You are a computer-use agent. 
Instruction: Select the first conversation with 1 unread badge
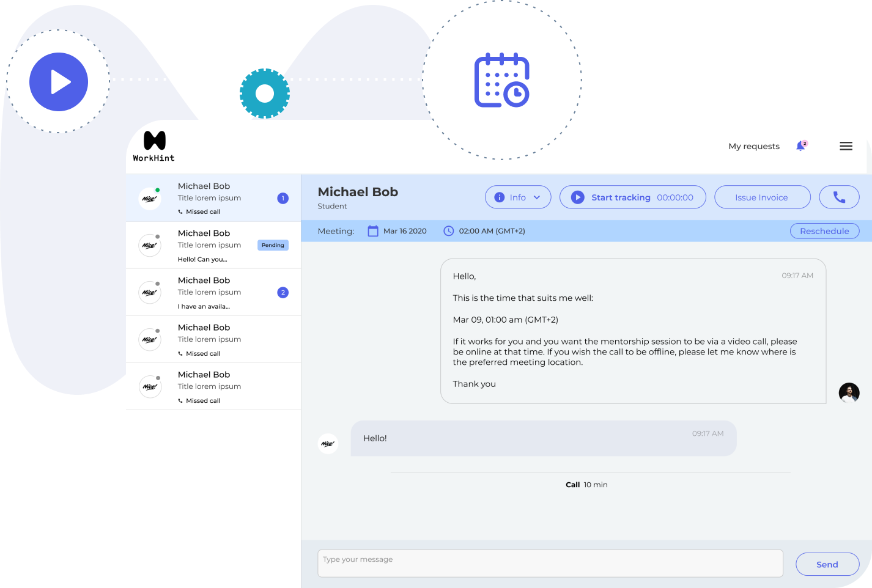click(x=213, y=198)
